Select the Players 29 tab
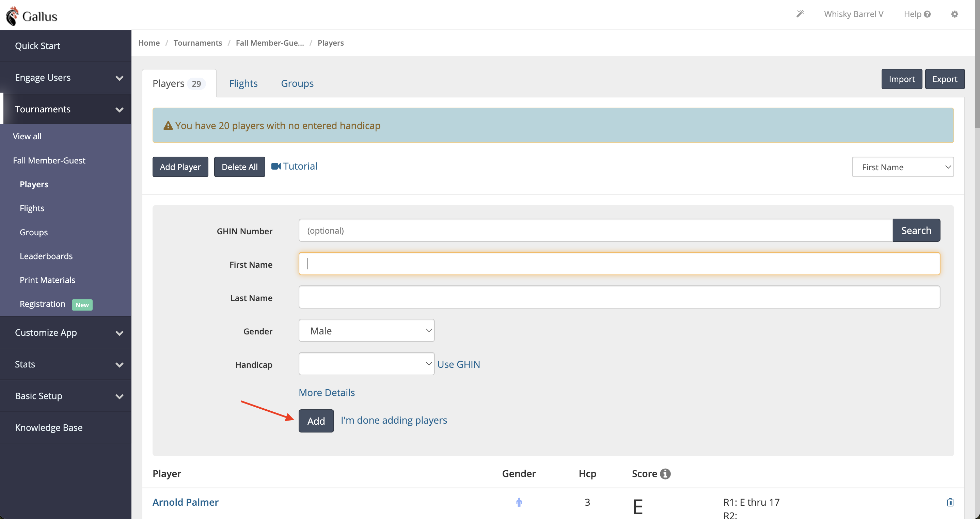 [x=179, y=83]
